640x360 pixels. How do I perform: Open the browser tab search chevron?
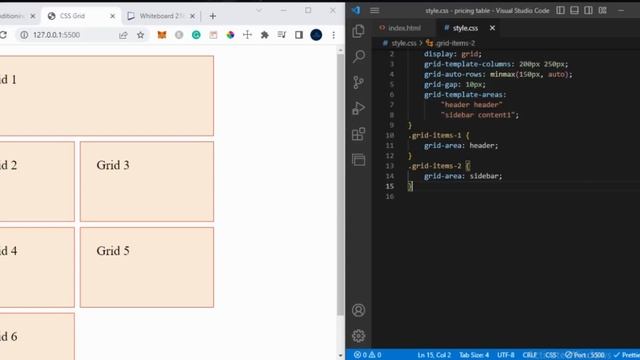point(259,10)
